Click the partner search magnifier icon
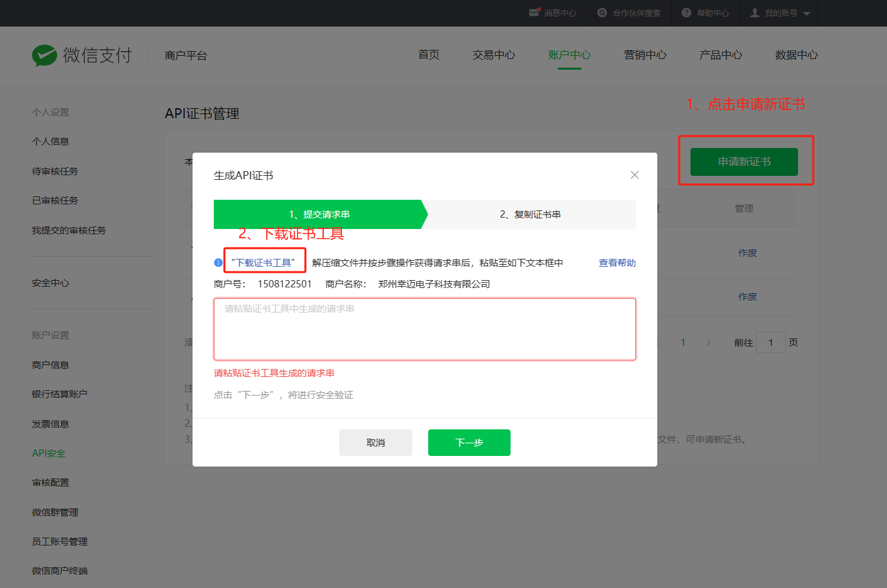This screenshot has height=588, width=887. [602, 13]
